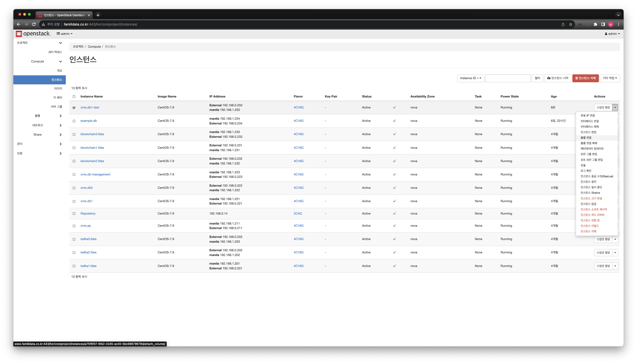Screen dimensions: 637x364
Task: Click the 인스턴스 시작 launch button
Action: pos(558,78)
